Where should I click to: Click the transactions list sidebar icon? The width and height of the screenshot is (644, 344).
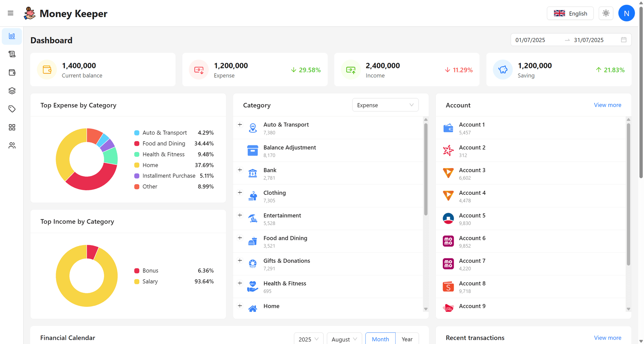tap(12, 54)
